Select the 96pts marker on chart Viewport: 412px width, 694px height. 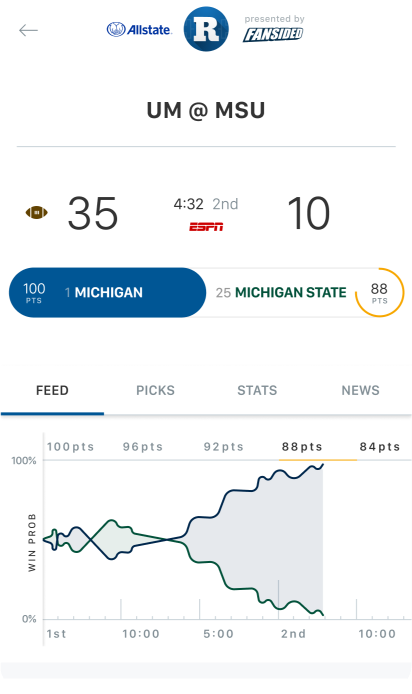pos(143,447)
